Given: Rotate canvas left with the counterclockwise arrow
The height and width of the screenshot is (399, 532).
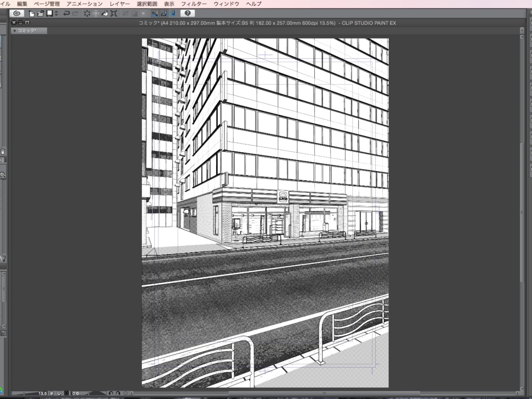Looking at the screenshot, I should 111,393.
